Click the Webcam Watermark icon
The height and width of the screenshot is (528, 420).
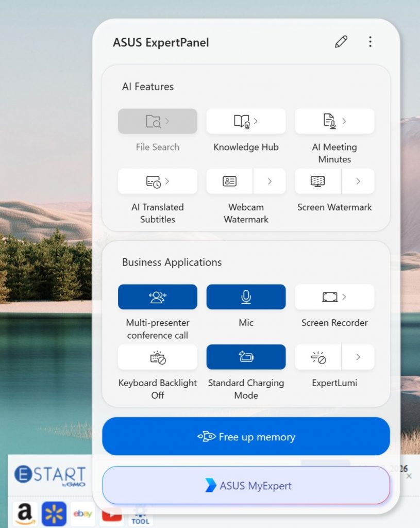click(230, 181)
